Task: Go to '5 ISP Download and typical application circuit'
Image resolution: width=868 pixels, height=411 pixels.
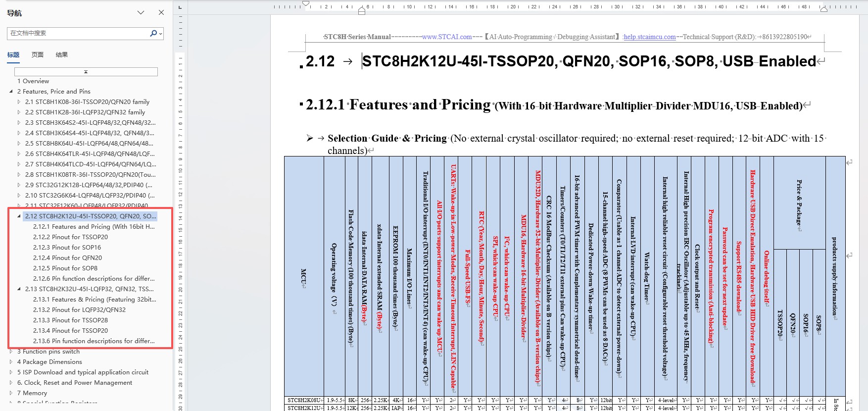Action: point(83,372)
